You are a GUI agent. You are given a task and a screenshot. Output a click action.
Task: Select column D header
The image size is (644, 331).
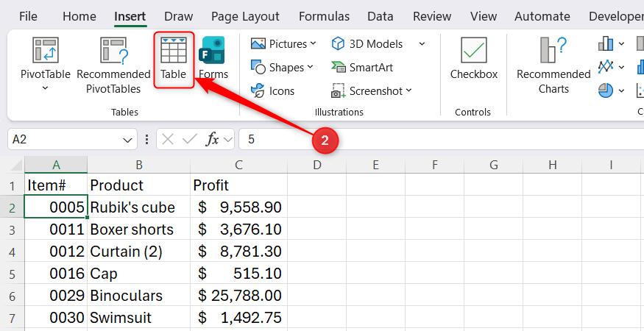click(x=316, y=165)
